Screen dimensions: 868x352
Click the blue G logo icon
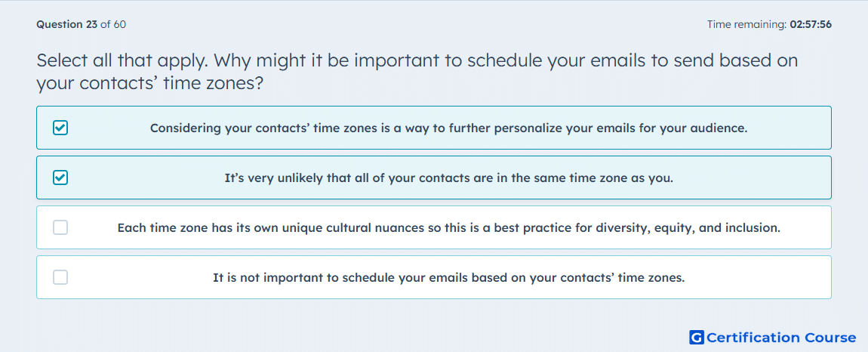point(697,337)
